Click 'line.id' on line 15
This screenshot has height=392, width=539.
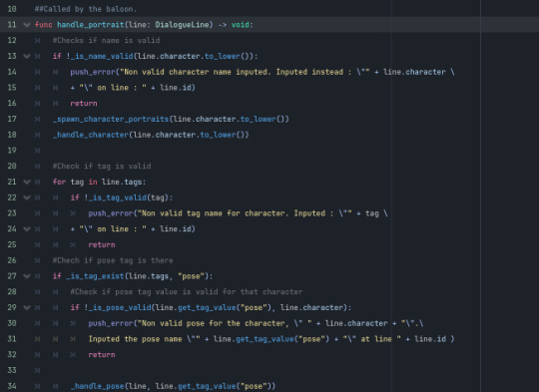[x=176, y=88]
